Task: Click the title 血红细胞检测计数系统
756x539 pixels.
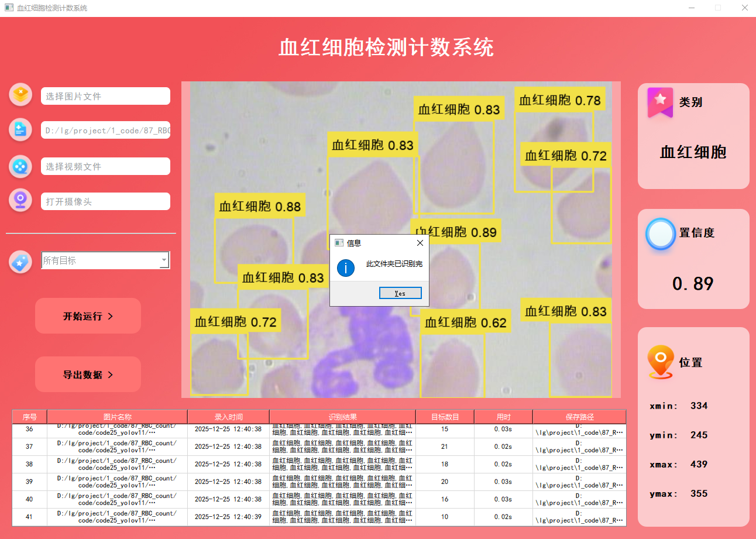Action: (x=386, y=47)
